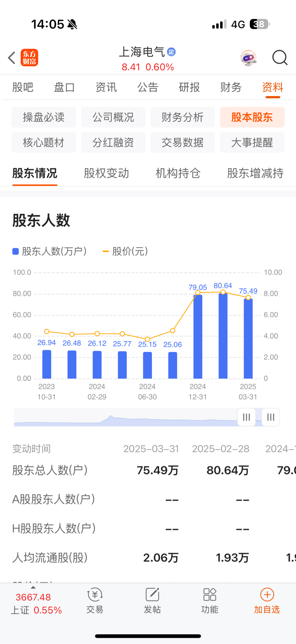Tap the enterprise verified badge beside 上海电气

(172, 52)
